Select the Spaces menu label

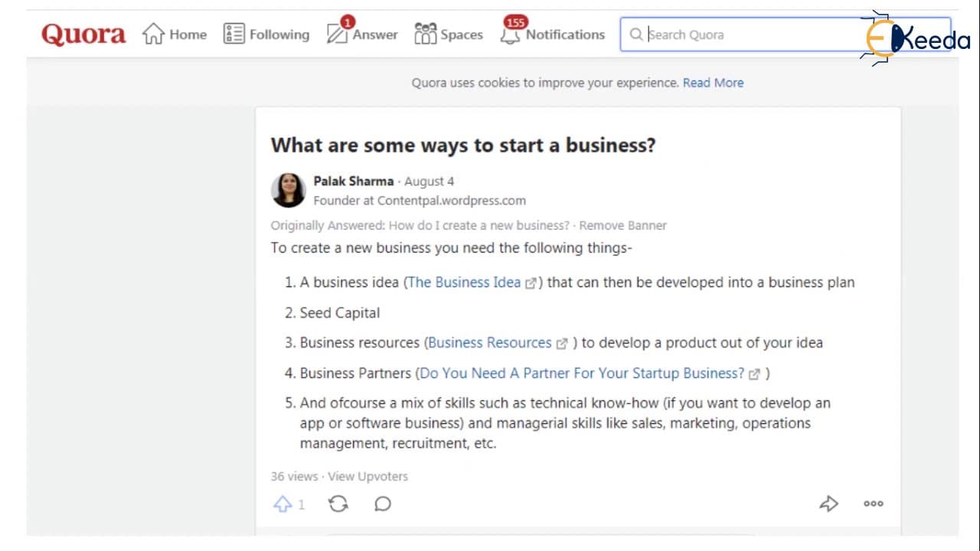click(462, 34)
